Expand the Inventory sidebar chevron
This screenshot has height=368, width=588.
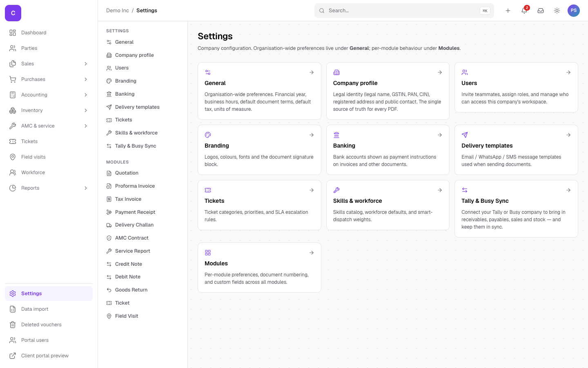(86, 110)
